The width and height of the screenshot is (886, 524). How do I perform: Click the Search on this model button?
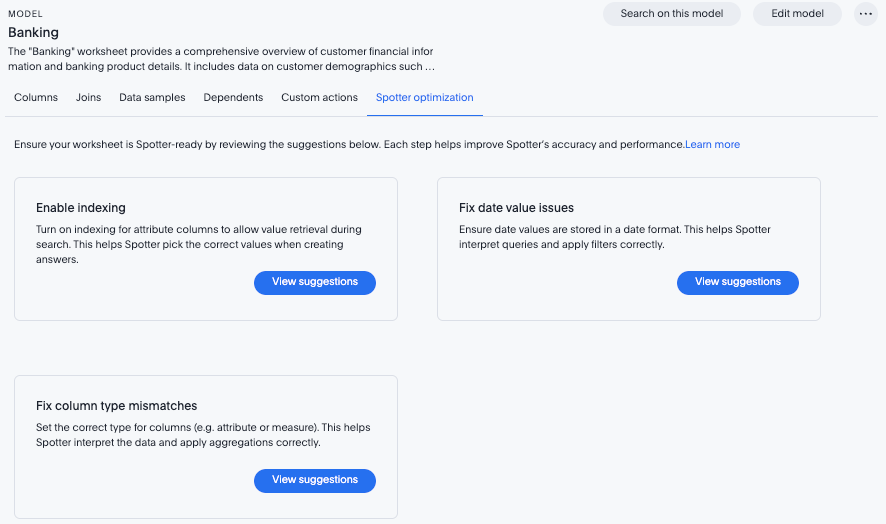[671, 14]
